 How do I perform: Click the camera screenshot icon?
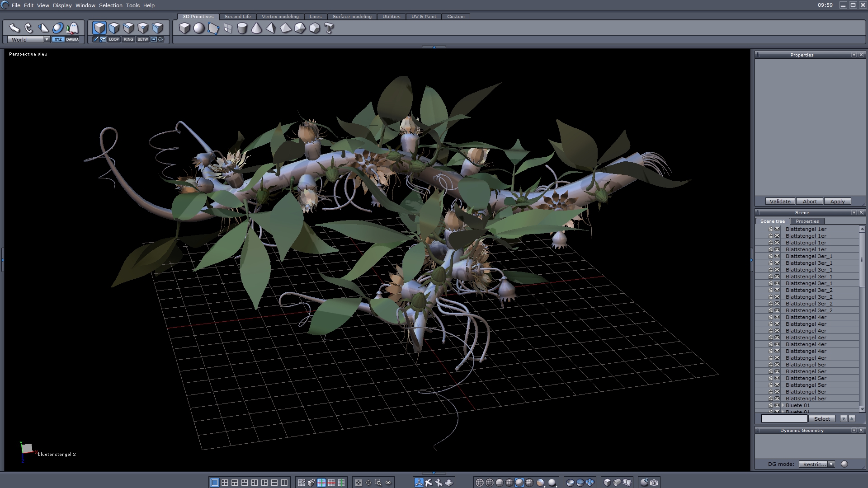click(x=654, y=483)
